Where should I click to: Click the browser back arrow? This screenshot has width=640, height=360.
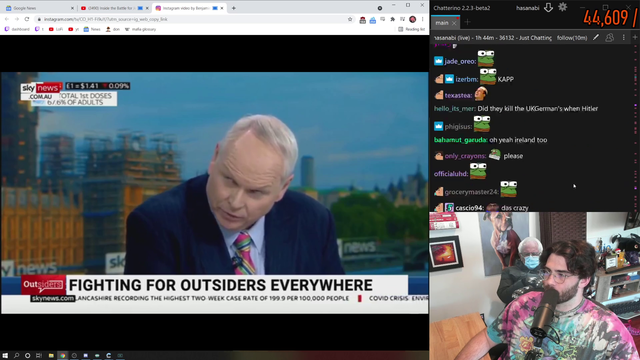coord(7,19)
